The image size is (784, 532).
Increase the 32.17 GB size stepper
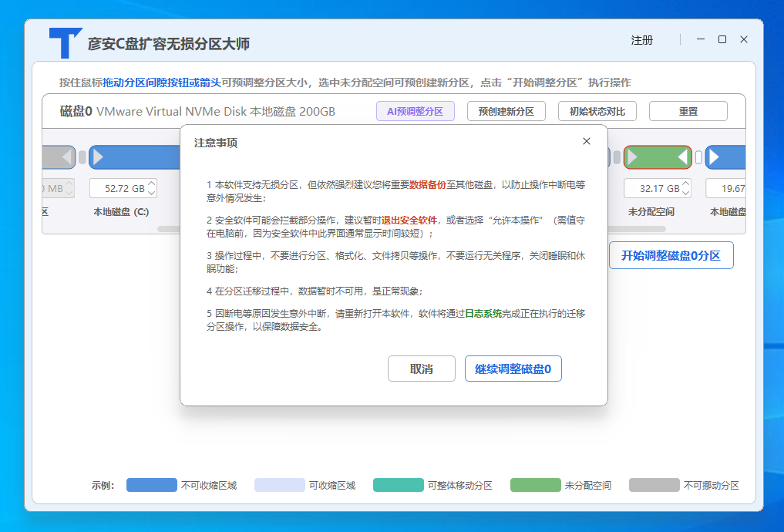[686, 184]
